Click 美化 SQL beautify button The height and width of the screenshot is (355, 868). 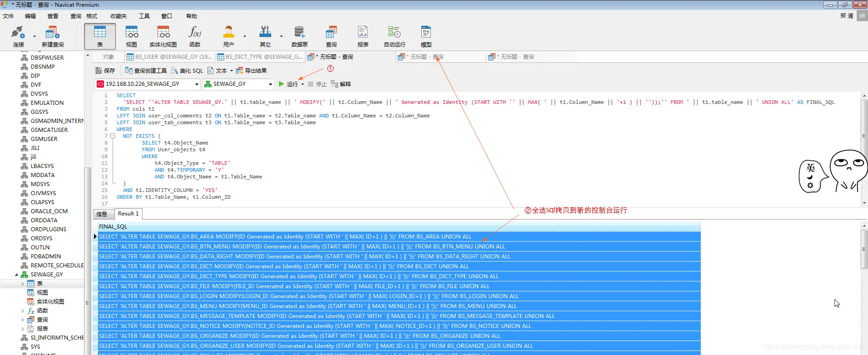click(x=187, y=70)
